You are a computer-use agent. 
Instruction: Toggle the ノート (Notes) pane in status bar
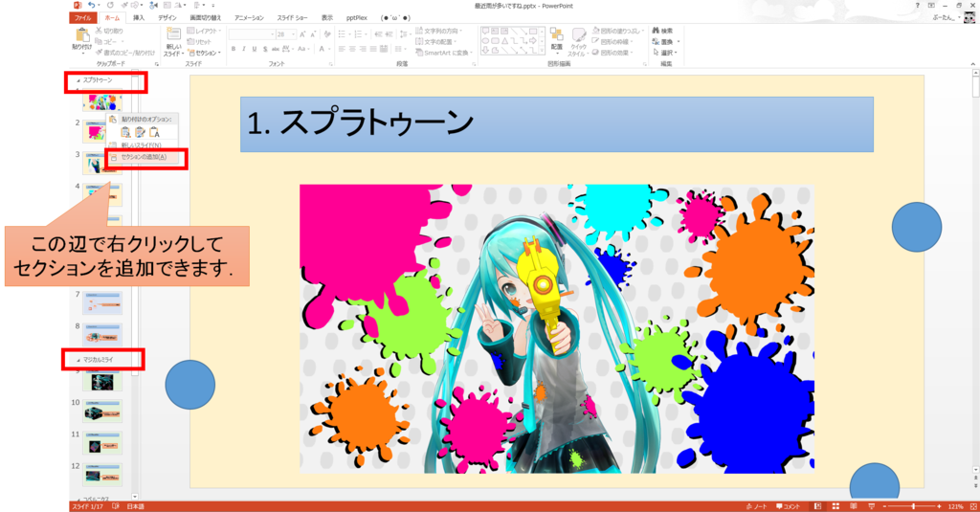pos(756,506)
